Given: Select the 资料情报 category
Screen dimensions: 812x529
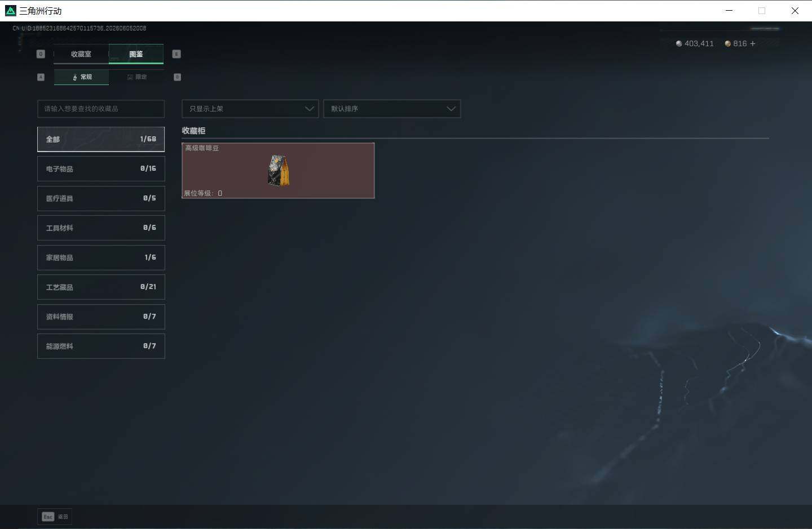Looking at the screenshot, I should (101, 317).
